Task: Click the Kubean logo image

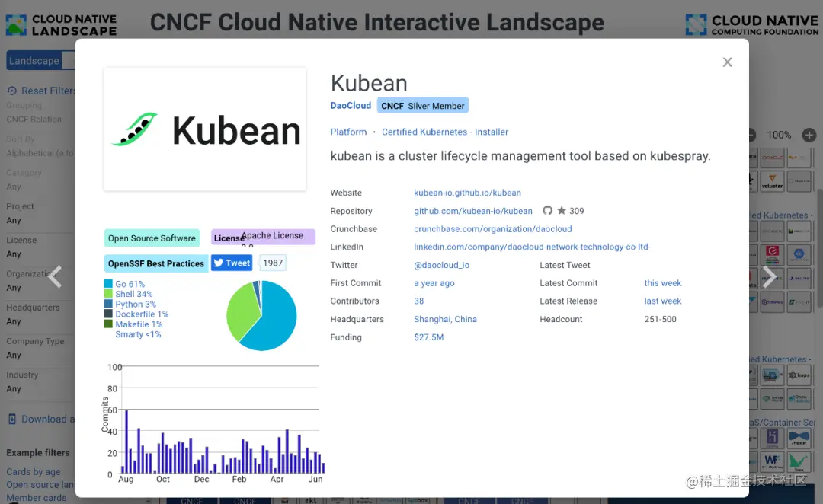Action: click(205, 129)
